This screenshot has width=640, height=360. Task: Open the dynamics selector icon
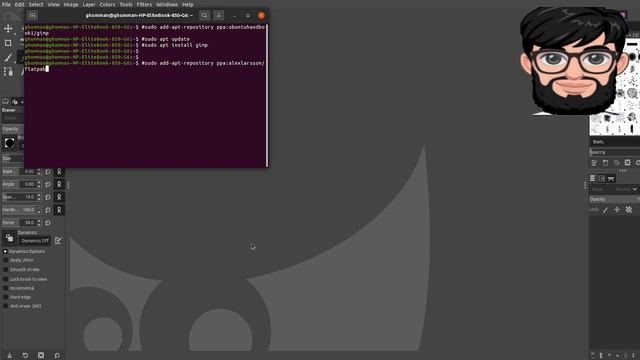(x=9, y=238)
